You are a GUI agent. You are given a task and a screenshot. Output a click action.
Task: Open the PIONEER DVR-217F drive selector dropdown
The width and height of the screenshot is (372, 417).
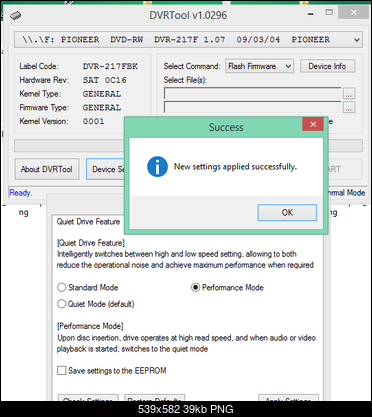tap(188, 40)
